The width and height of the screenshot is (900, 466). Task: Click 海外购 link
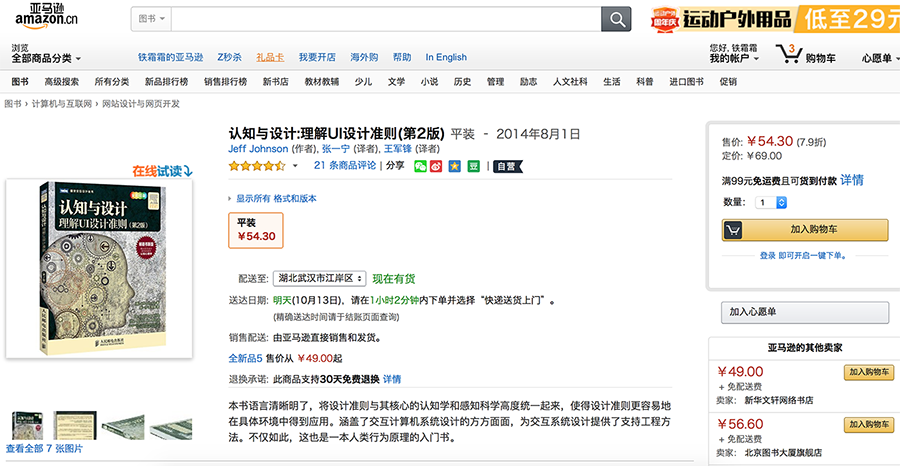pyautogui.click(x=364, y=57)
